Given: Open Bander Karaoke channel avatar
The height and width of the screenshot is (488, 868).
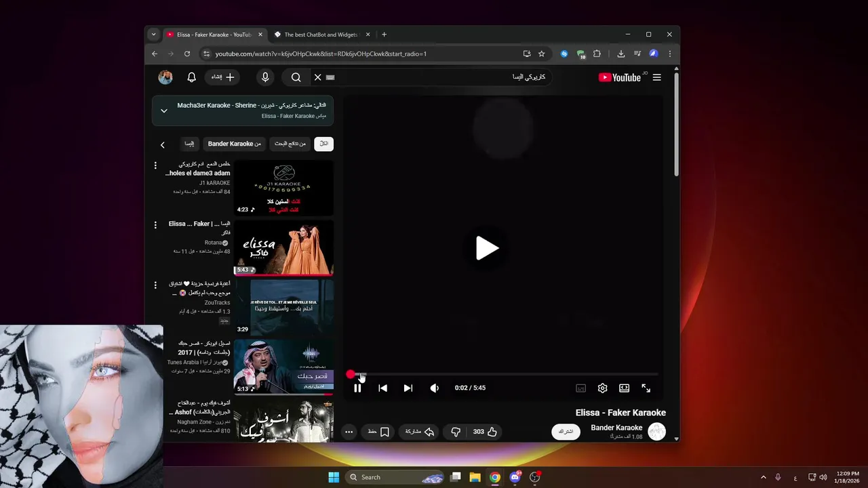Looking at the screenshot, I should pos(656,432).
